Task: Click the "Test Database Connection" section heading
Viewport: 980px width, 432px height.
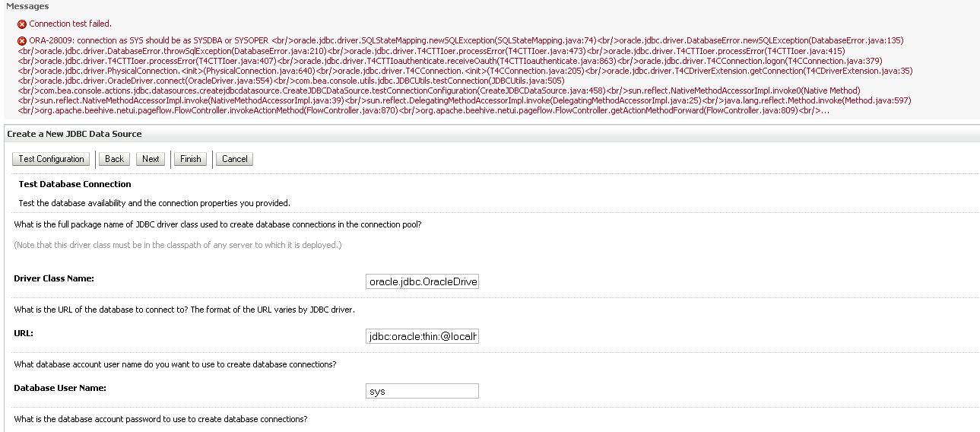Action: point(75,184)
